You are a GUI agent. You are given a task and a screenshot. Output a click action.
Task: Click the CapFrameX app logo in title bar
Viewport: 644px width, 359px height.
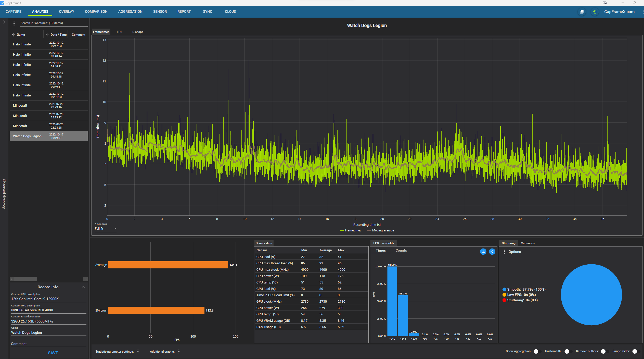click(3, 3)
